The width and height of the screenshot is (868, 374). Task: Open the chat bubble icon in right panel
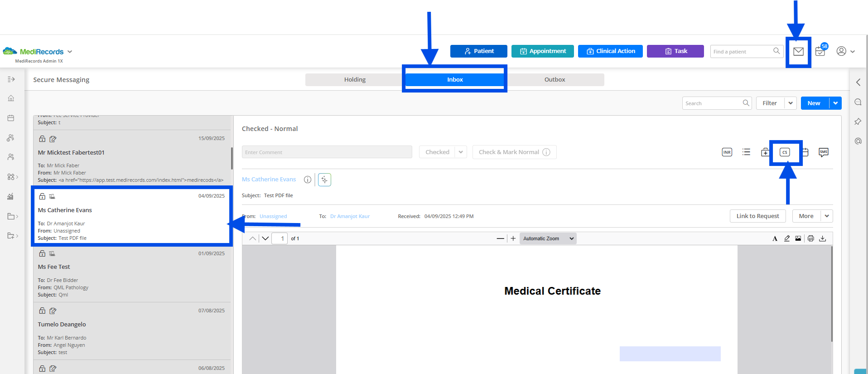858,102
